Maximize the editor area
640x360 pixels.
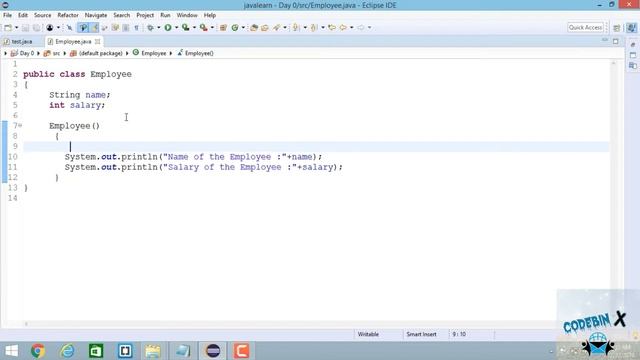tap(616, 41)
